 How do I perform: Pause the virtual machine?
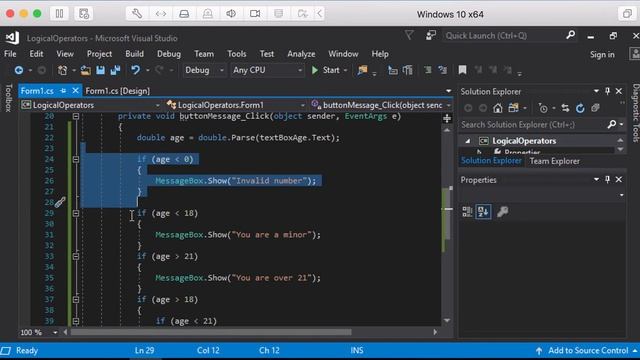tap(60, 14)
